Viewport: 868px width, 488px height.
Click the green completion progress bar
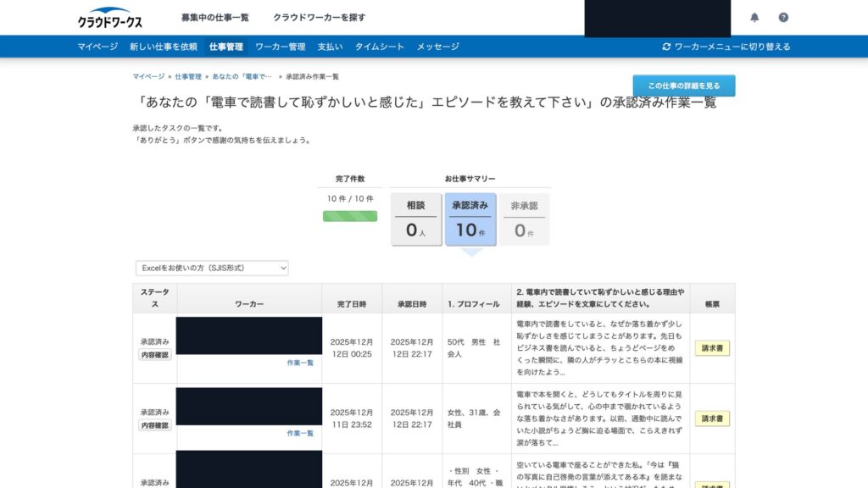pyautogui.click(x=349, y=216)
